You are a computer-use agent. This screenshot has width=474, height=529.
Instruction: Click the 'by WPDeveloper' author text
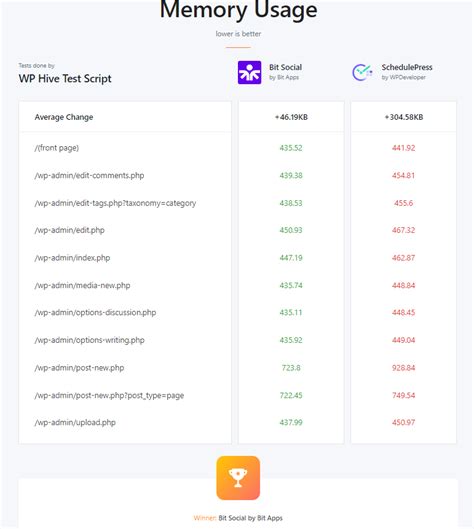coord(403,77)
